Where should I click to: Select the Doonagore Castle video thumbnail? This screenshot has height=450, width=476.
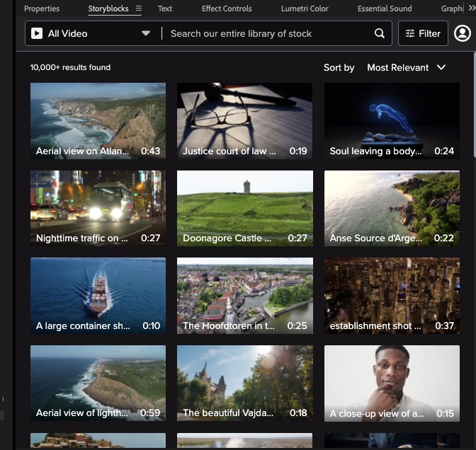click(x=244, y=207)
